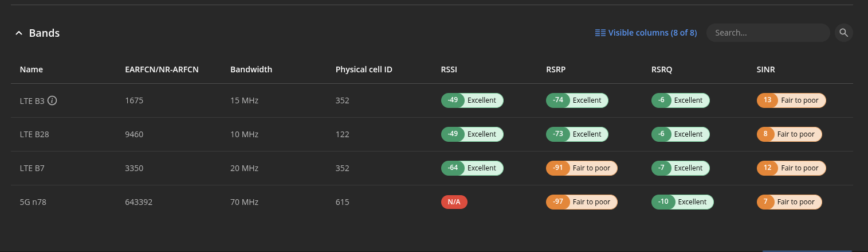Click the red N/A RSSI badge
Screen dimensions: 868x252
454,202
